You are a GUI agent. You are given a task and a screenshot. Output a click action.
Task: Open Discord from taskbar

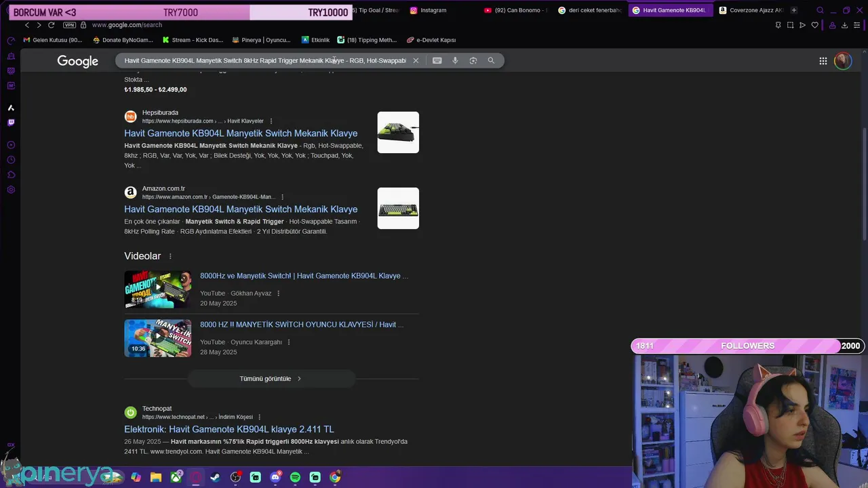[x=275, y=477]
